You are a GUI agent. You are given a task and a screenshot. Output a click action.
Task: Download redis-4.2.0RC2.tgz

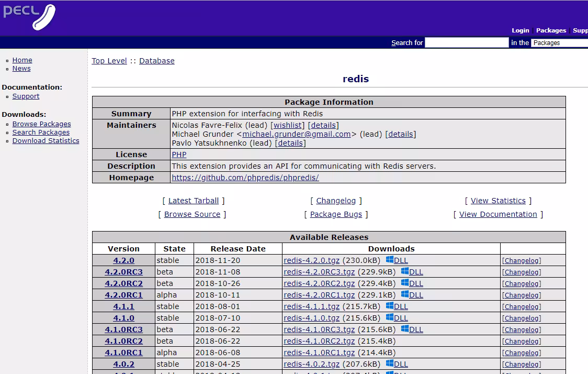coord(319,283)
